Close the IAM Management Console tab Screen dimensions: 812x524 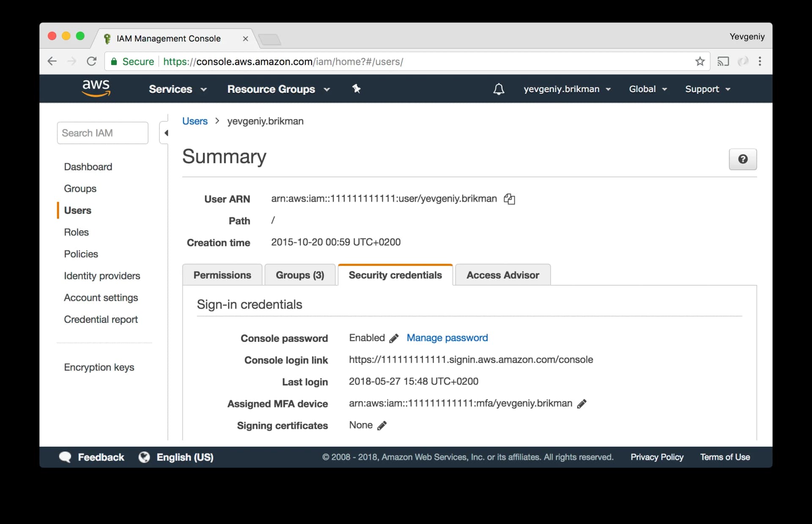click(245, 38)
